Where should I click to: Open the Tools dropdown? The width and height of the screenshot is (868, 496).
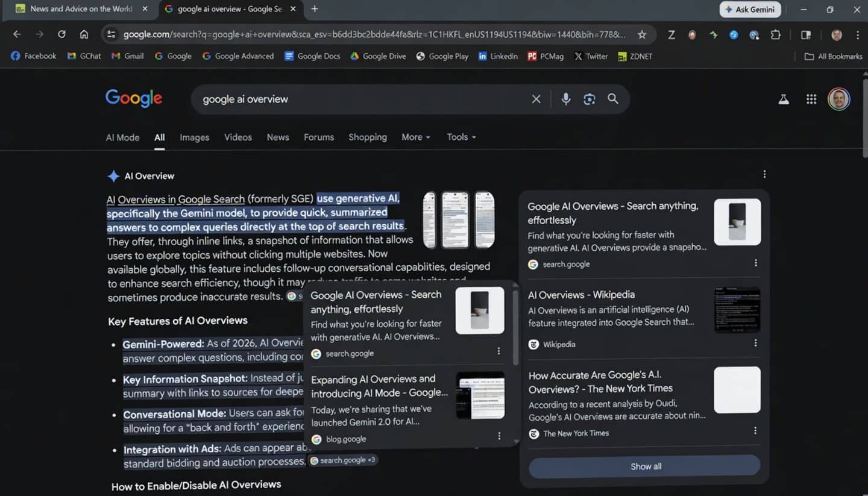(461, 137)
